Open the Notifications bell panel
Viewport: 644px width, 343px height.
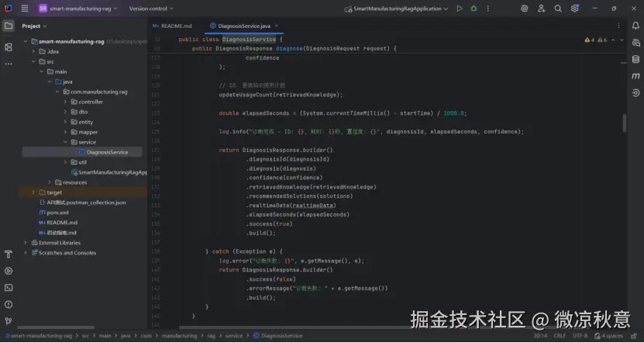(635, 26)
